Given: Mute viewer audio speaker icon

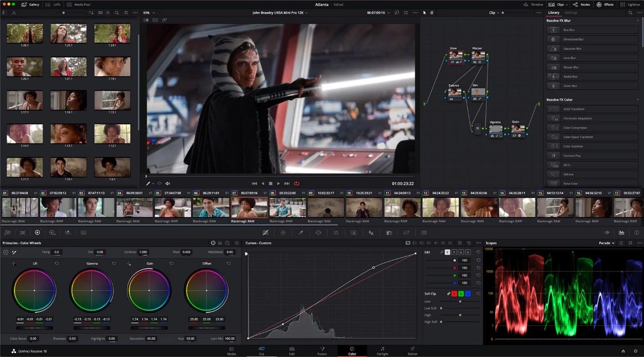Looking at the screenshot, I should (x=168, y=183).
